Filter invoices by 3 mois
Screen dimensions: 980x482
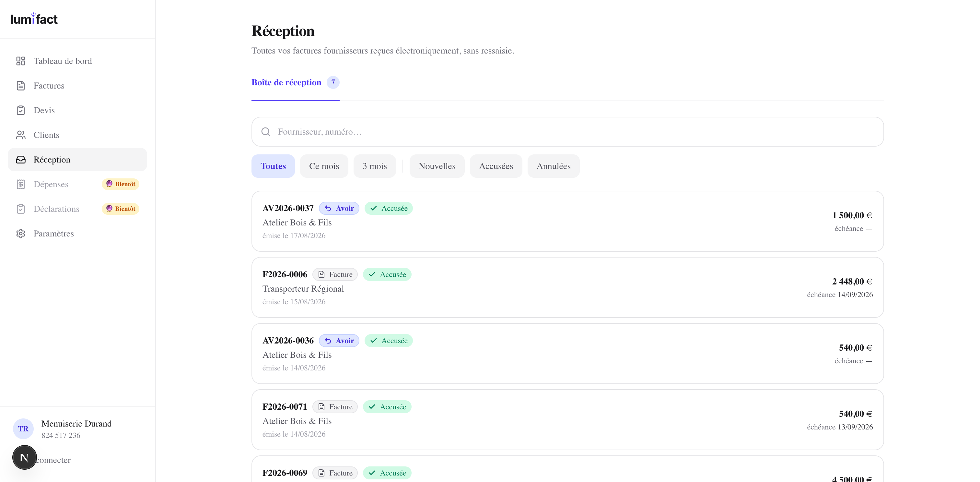(374, 166)
